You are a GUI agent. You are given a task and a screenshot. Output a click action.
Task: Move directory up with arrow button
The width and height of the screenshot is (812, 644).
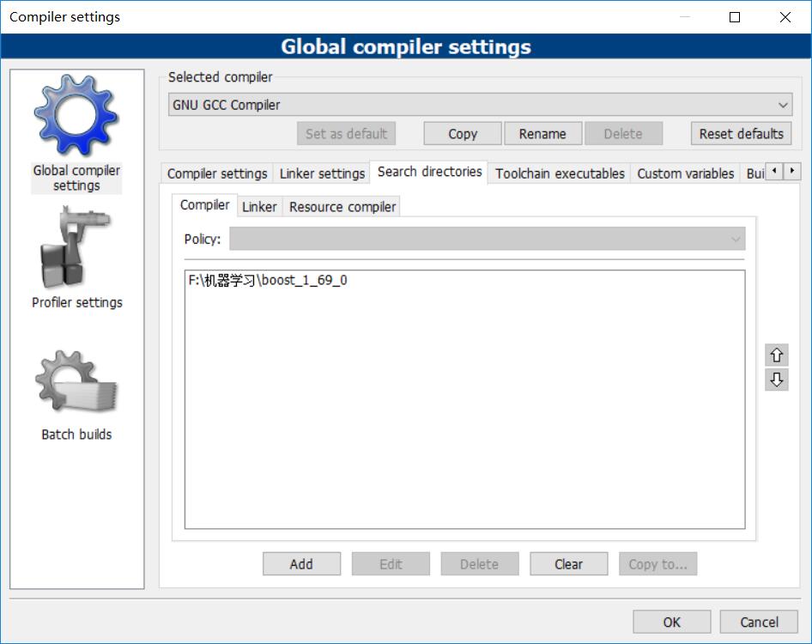pyautogui.click(x=777, y=355)
